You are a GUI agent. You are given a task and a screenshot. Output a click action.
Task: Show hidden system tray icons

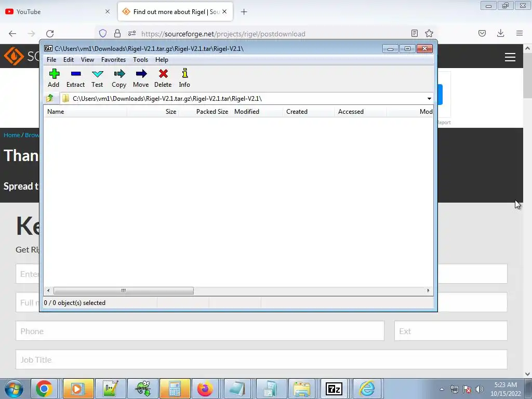pos(442,389)
